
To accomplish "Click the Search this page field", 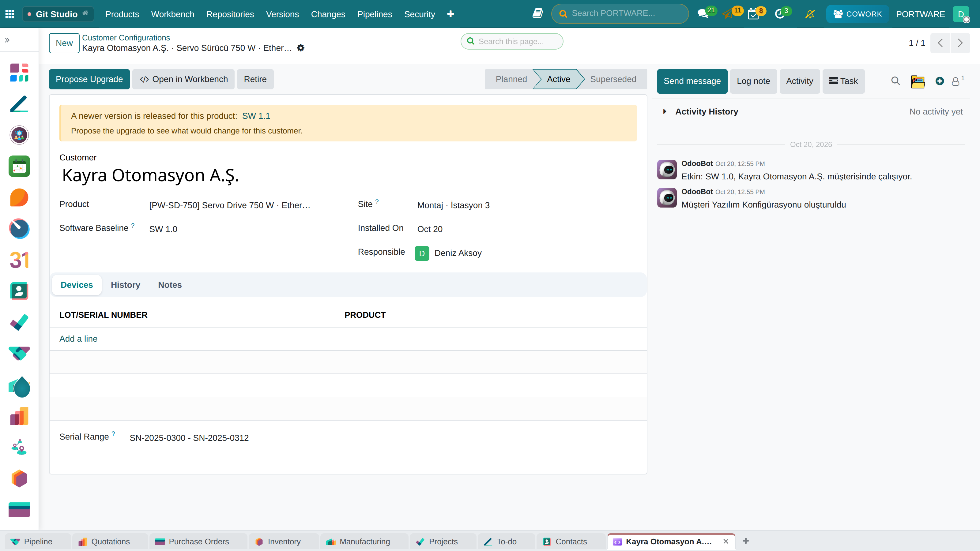I will [x=512, y=41].
